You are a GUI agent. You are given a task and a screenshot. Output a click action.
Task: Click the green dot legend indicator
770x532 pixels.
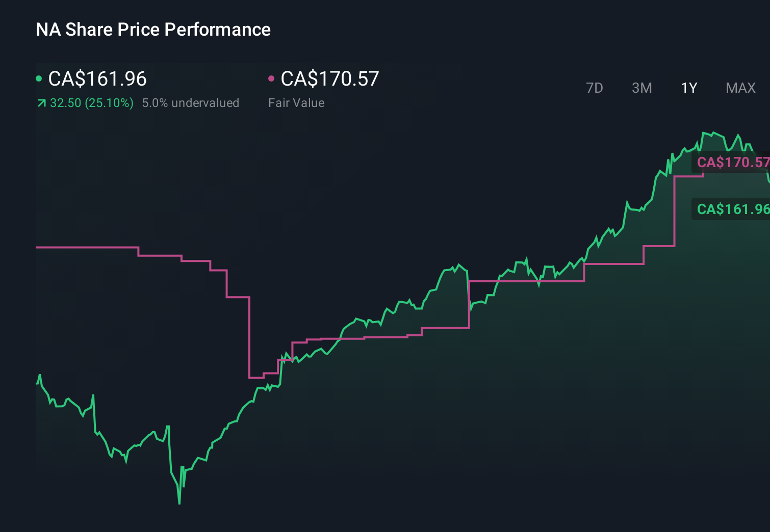(39, 79)
